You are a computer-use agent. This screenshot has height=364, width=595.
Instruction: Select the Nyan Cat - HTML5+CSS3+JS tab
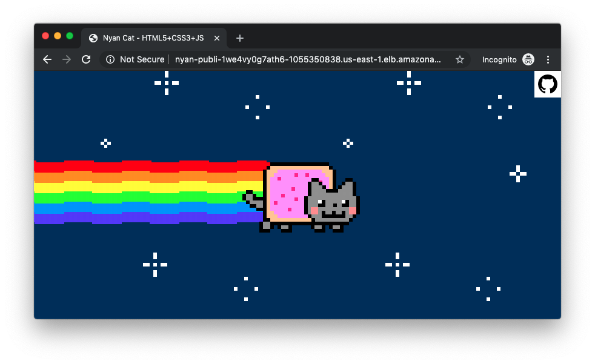[154, 38]
